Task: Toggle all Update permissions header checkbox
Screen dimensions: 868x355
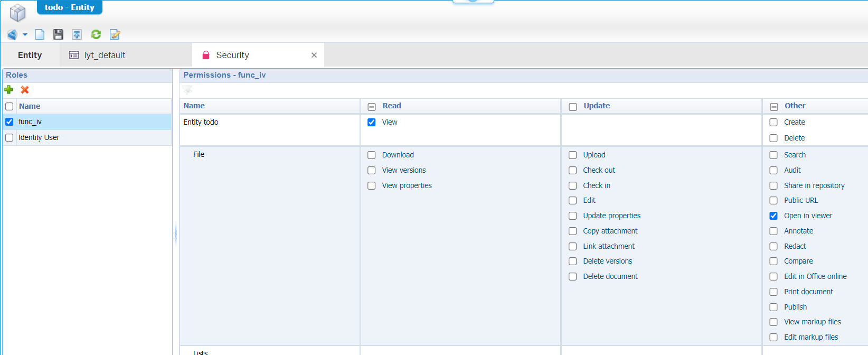Action: [573, 107]
